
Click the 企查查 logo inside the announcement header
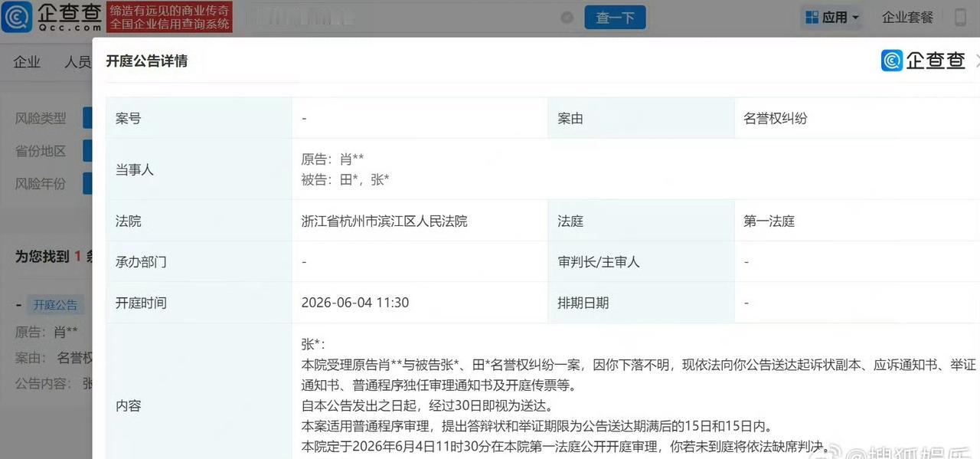pyautogui.click(x=918, y=60)
